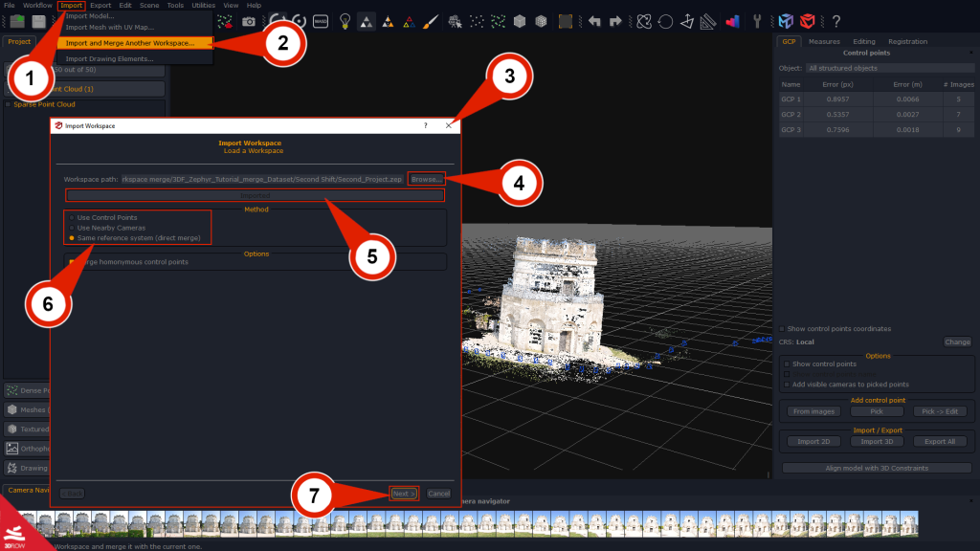Click the From images button
Viewport: 980px width, 551px height.
click(x=813, y=411)
